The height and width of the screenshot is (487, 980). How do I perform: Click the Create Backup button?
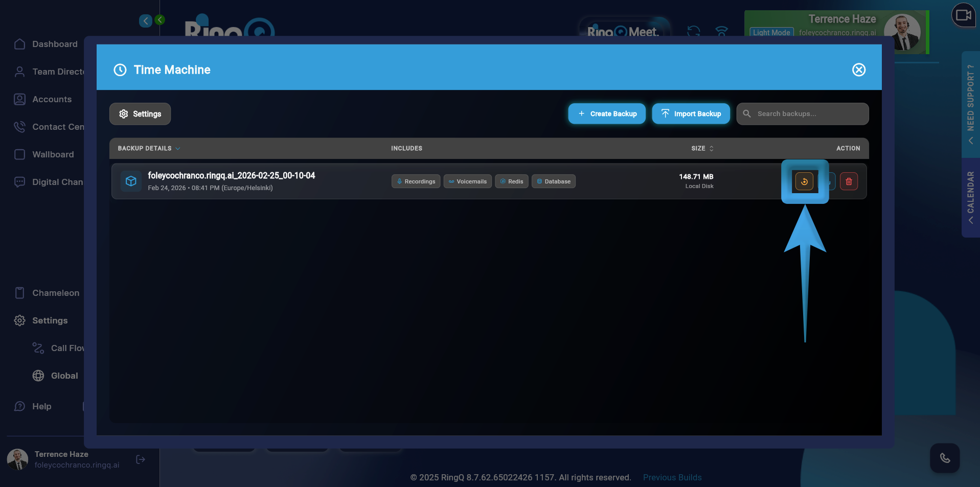click(607, 114)
